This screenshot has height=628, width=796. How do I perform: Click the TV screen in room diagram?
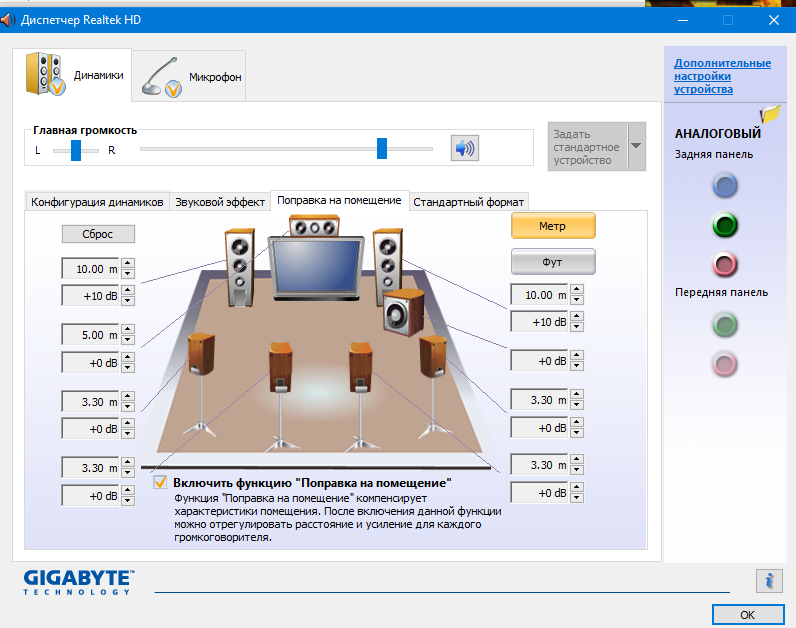316,267
